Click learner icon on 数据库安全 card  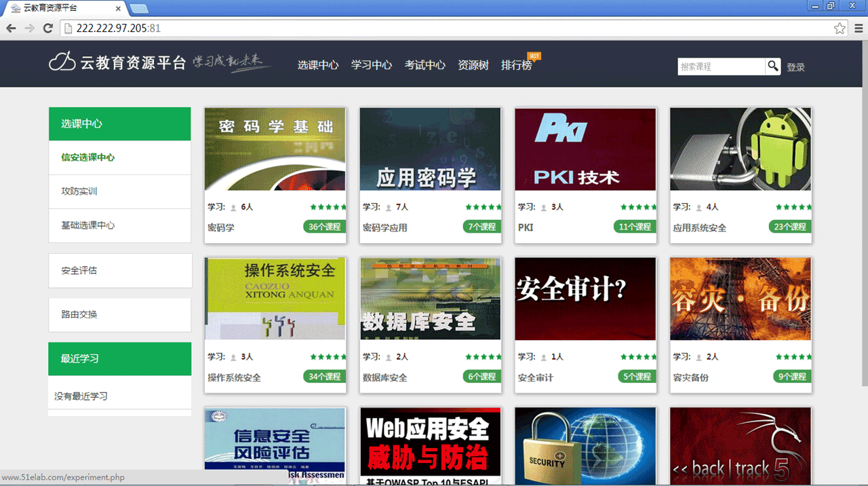[x=389, y=358]
